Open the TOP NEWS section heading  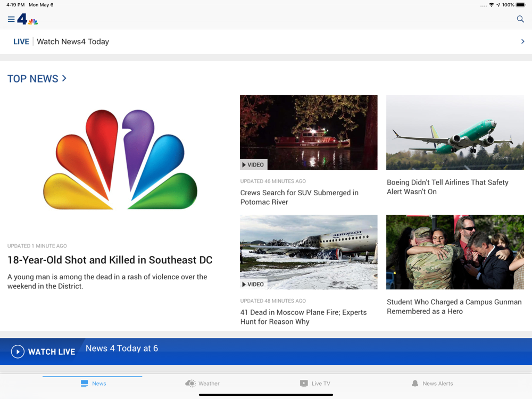(x=33, y=79)
